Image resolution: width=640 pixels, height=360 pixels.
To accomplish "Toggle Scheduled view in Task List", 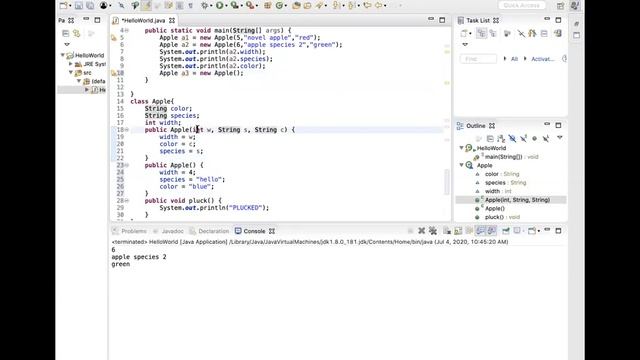I will click(x=493, y=33).
